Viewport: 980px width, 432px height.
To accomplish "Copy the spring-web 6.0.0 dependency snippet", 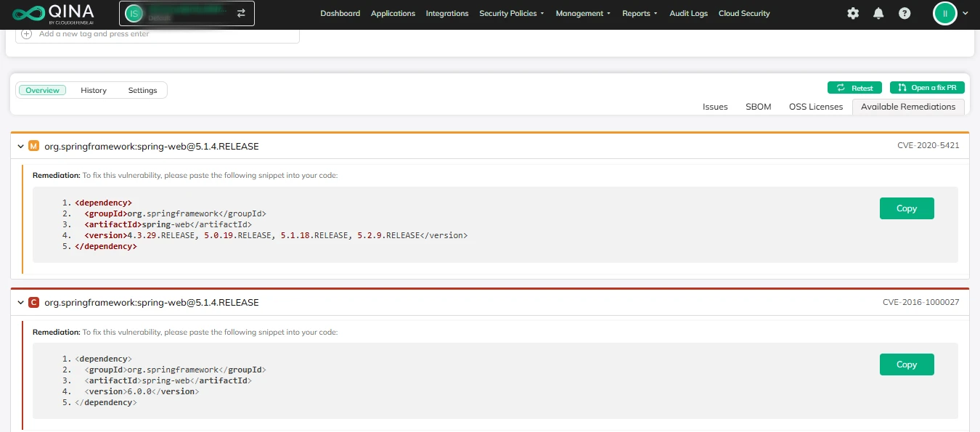I will (x=906, y=364).
